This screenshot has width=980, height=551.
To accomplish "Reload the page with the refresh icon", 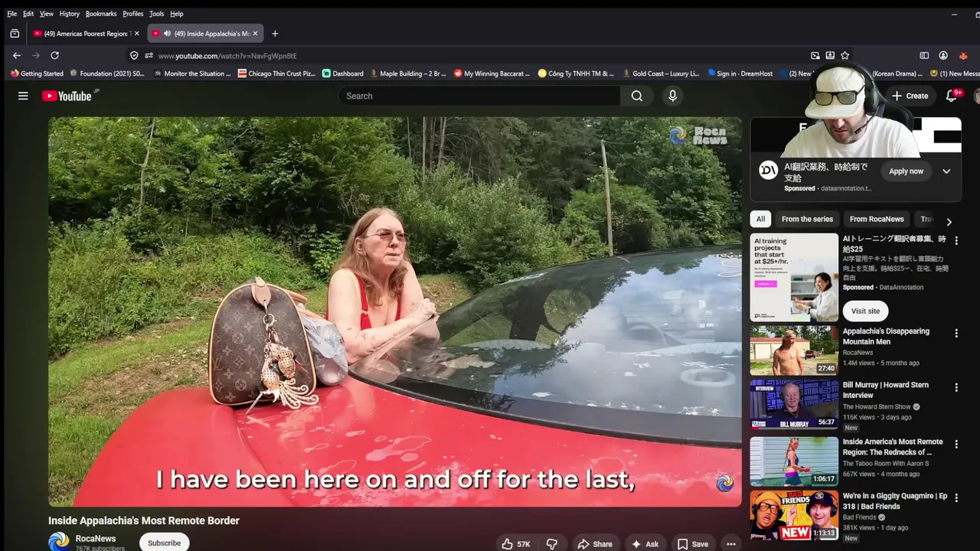I will point(54,55).
